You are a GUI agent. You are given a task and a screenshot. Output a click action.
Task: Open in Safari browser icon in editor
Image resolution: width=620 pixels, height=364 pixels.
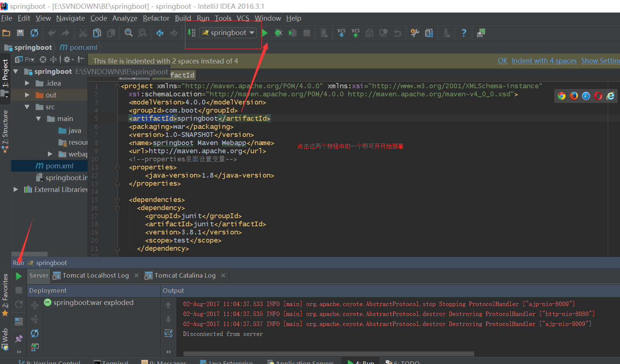586,96
